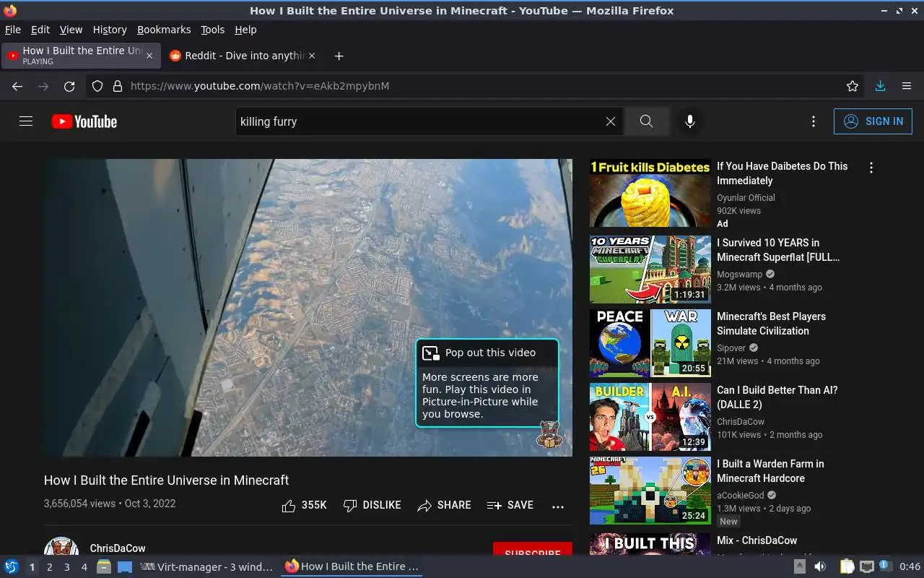Save video to playlist via SAVE
Screen dimensions: 924x578
click(x=510, y=505)
